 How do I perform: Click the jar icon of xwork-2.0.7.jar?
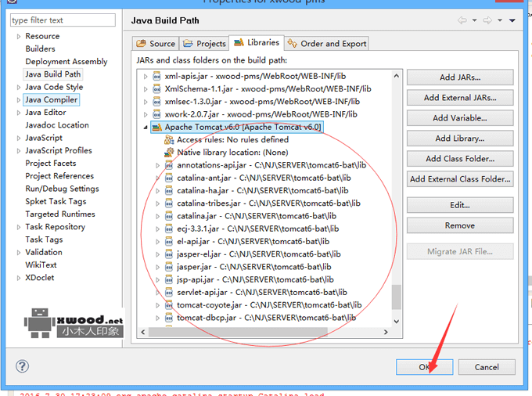pos(156,114)
